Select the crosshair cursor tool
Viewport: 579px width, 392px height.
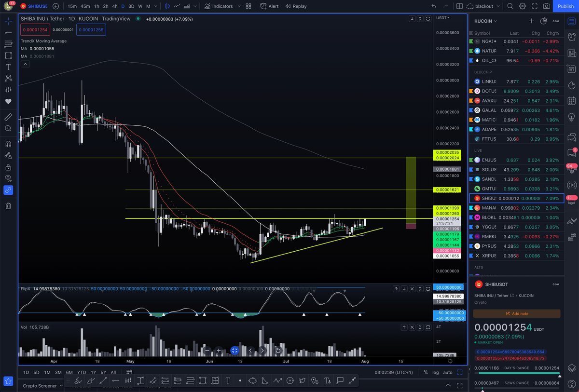(x=8, y=21)
